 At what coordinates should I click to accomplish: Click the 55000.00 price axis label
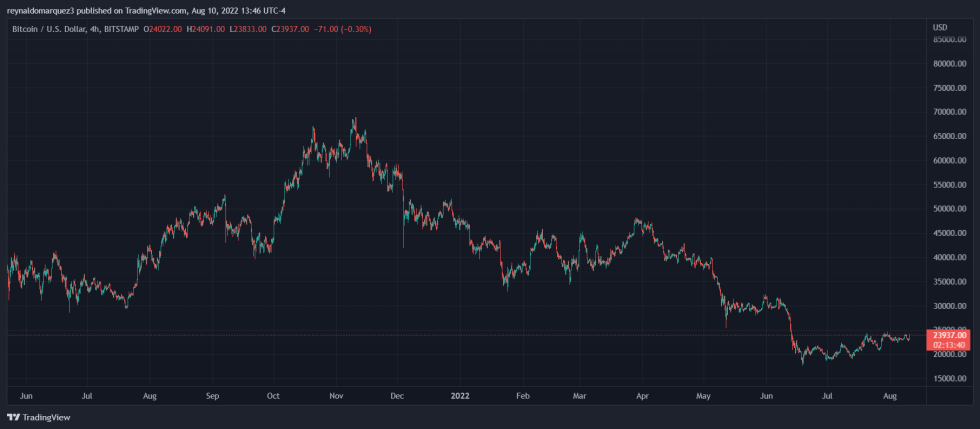pos(950,185)
